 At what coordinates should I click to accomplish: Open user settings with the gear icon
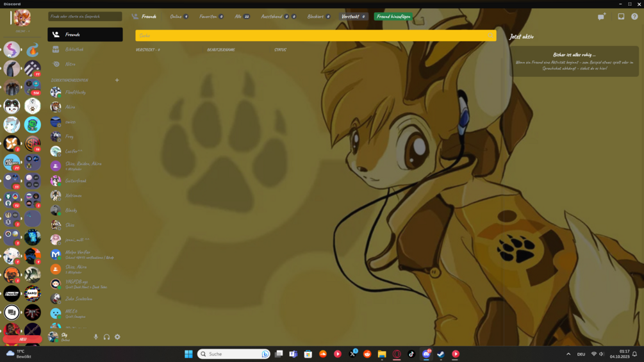click(117, 337)
